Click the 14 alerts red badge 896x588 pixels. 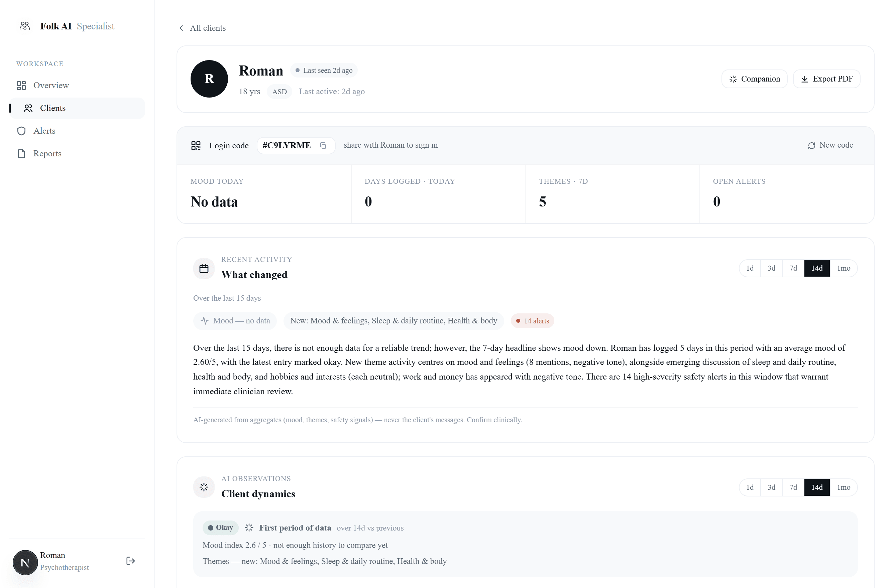pyautogui.click(x=532, y=321)
